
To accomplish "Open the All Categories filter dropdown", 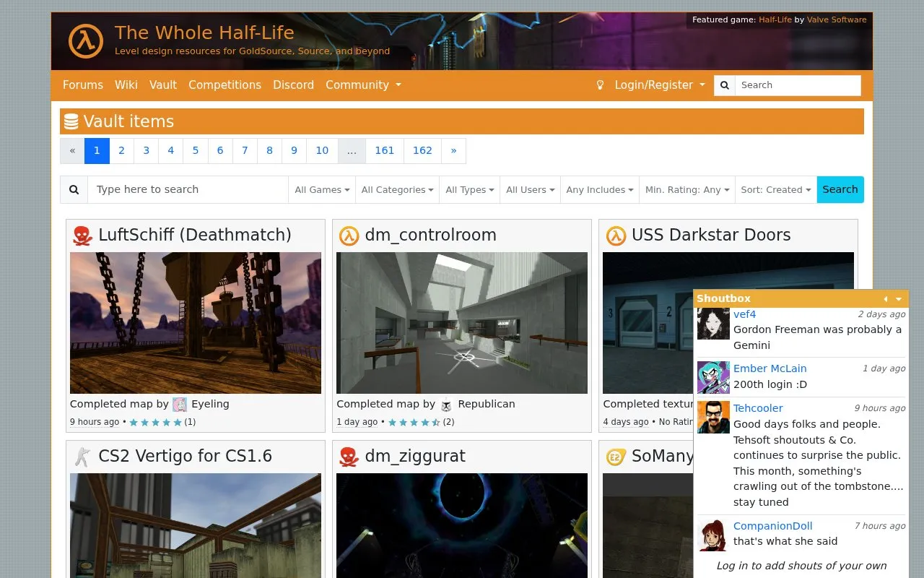I will [x=397, y=190].
